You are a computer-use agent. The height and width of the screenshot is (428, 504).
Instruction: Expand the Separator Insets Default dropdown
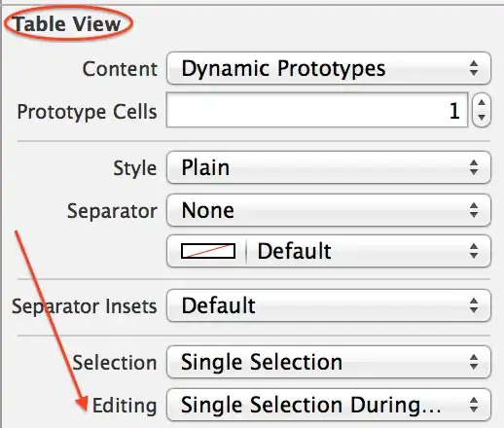[x=329, y=305]
